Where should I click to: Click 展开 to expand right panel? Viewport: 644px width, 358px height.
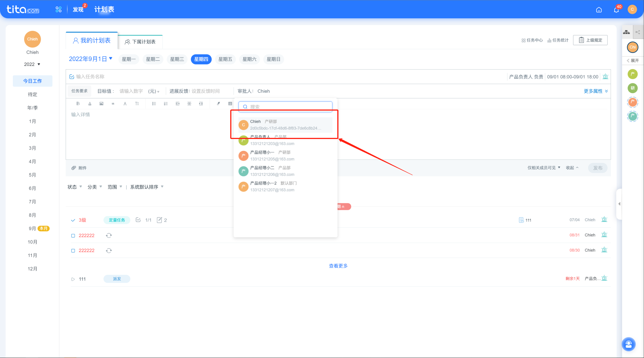pos(633,61)
